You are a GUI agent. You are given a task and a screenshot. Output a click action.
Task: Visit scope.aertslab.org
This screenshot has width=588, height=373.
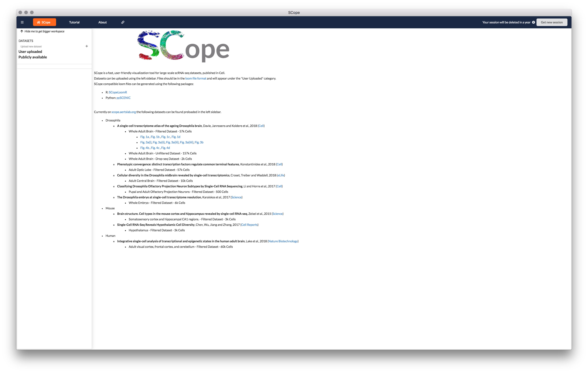click(x=124, y=112)
